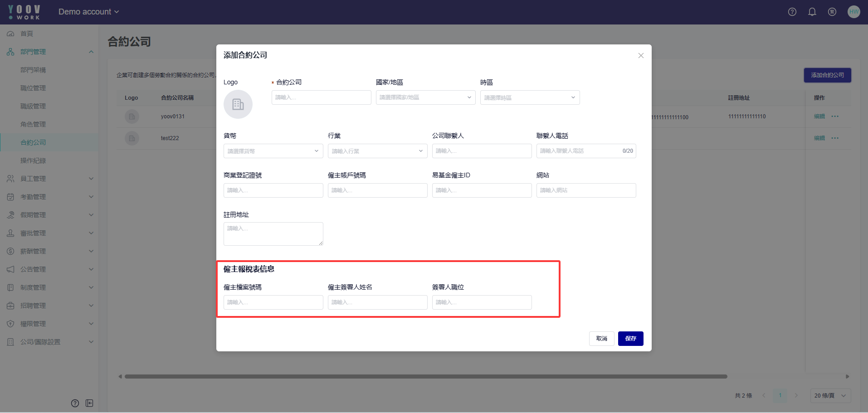Viewport: 868px width, 413px height.
Task: Expand 員工管理 in the sidebar
Action: (x=49, y=179)
